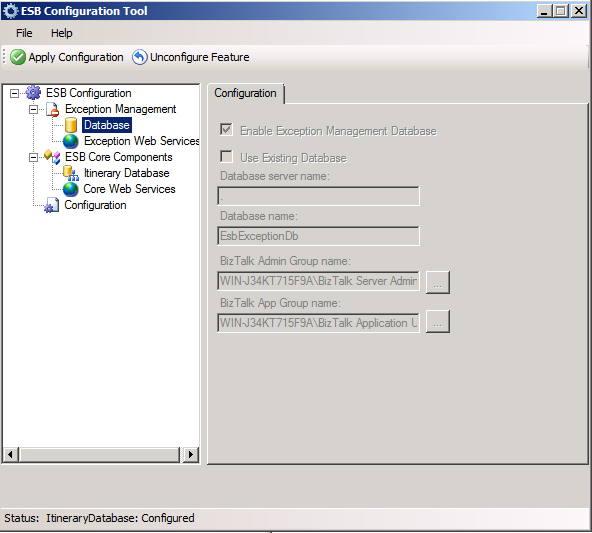
Task: Select Exception Management tree item
Action: coord(120,109)
